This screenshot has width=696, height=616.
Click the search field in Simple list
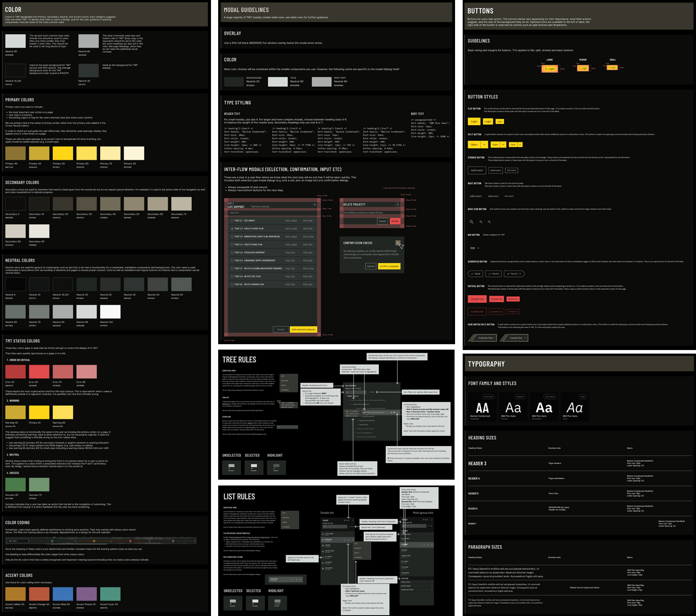point(335,527)
